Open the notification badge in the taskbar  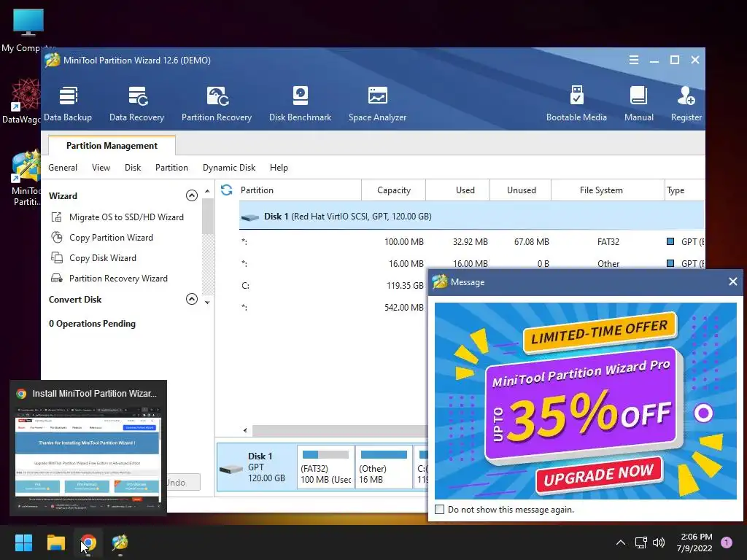click(x=727, y=542)
